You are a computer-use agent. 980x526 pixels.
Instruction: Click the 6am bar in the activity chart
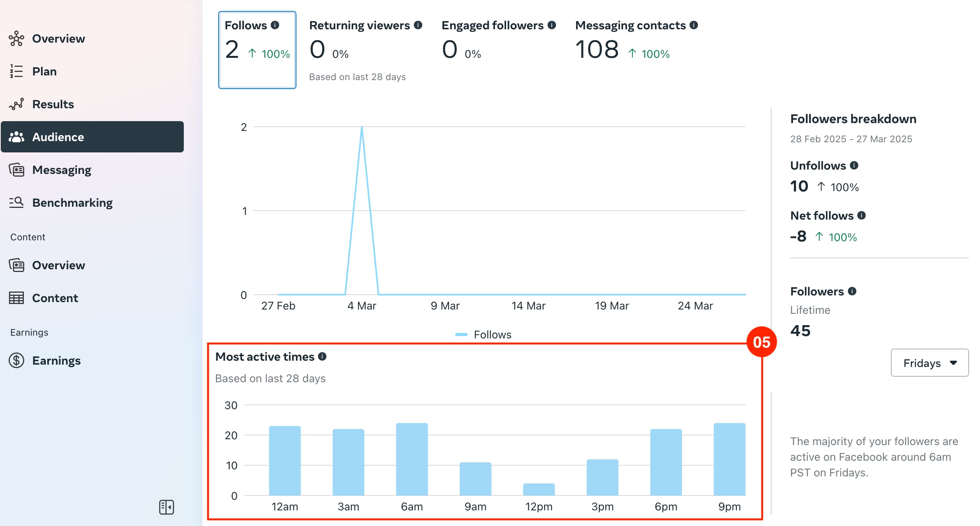(412, 459)
